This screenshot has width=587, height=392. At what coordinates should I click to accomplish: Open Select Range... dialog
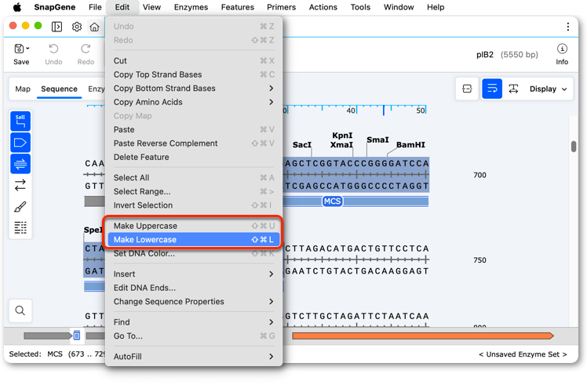(x=194, y=191)
